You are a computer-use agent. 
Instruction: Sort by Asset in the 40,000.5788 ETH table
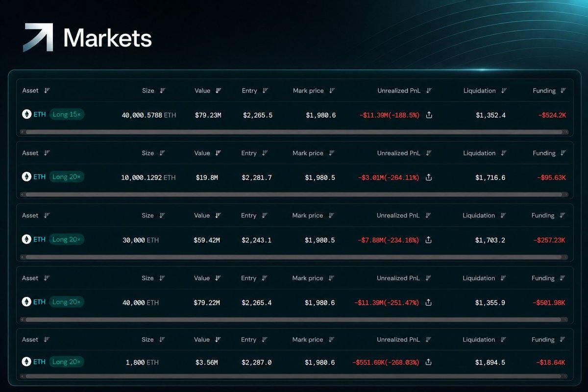point(47,91)
